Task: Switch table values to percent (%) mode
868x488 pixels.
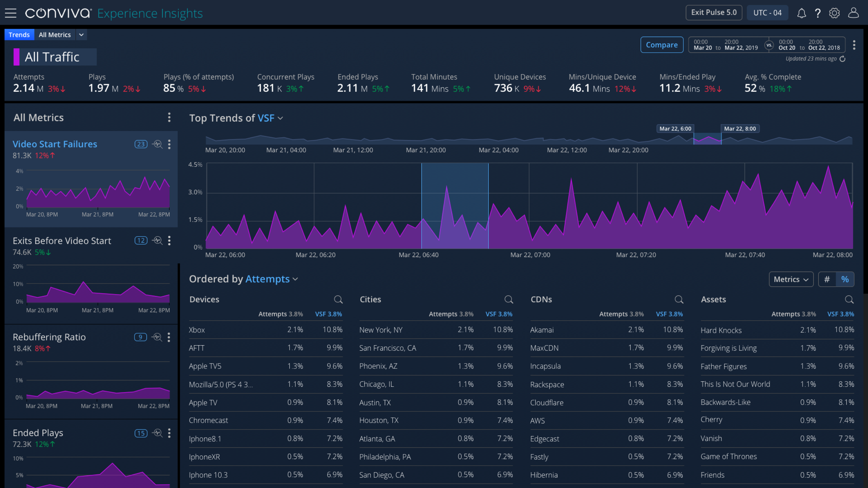Action: point(845,279)
